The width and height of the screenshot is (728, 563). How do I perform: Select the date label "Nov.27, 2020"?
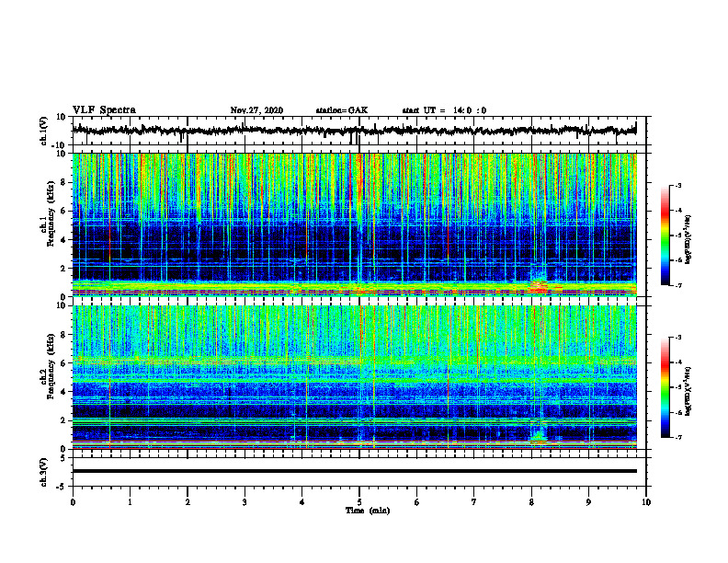pos(256,110)
